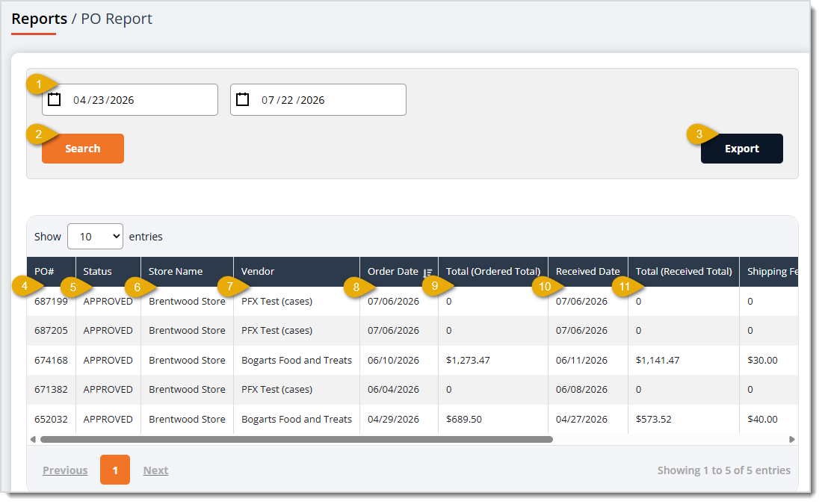Click received date 04/27/2026
This screenshot has width=822, height=504.
pos(581,419)
